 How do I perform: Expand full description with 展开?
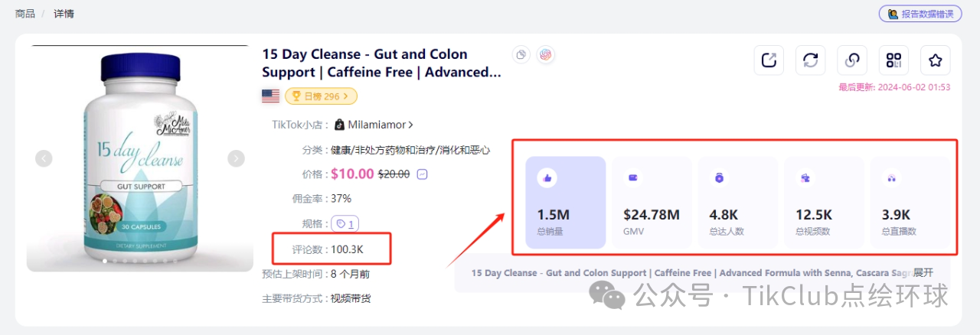click(923, 272)
